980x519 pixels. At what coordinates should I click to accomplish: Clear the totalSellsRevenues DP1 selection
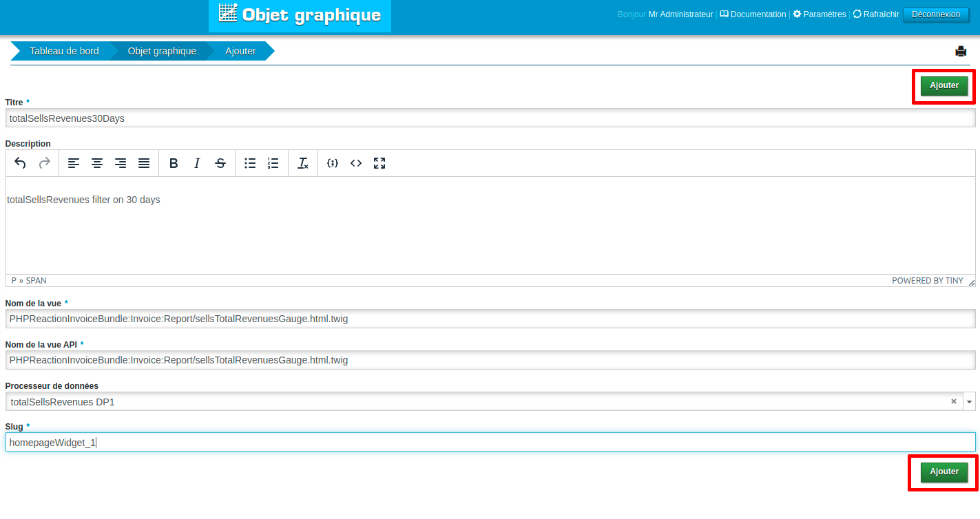click(x=954, y=401)
